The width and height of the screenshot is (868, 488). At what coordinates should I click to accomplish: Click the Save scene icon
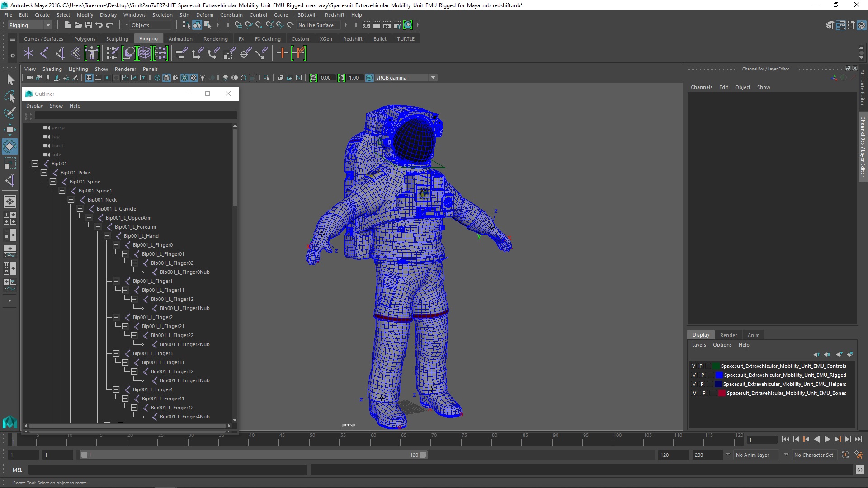89,25
